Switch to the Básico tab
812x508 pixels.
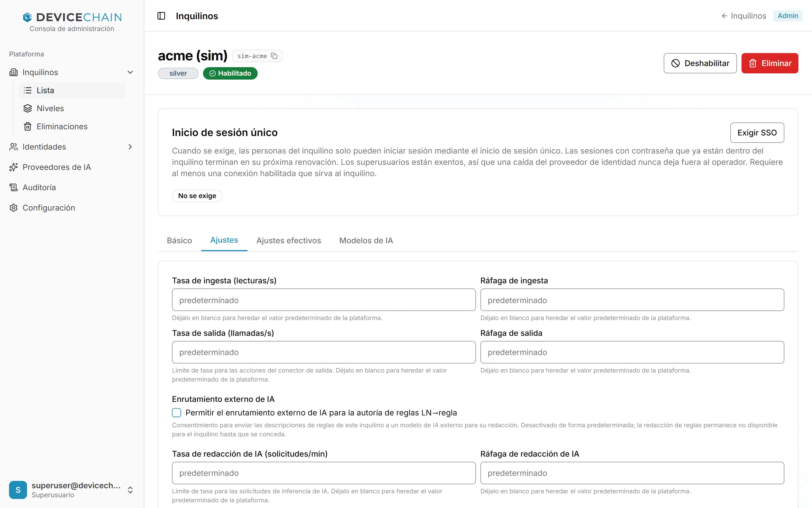[180, 240]
